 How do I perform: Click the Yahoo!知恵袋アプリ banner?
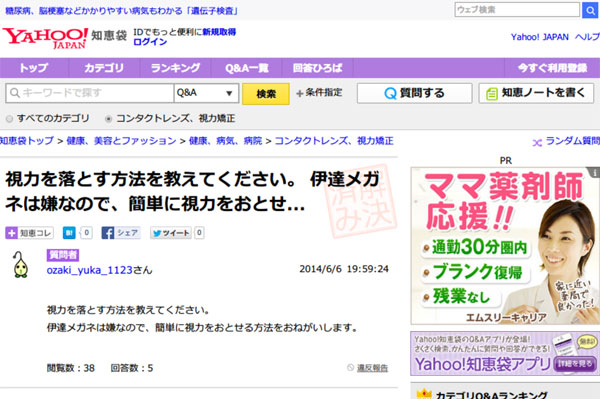(x=505, y=353)
